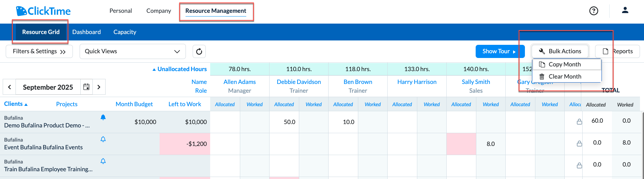Click the 133.0 hrs. unallocated cell
The width and height of the screenshot is (644, 179).
417,69
